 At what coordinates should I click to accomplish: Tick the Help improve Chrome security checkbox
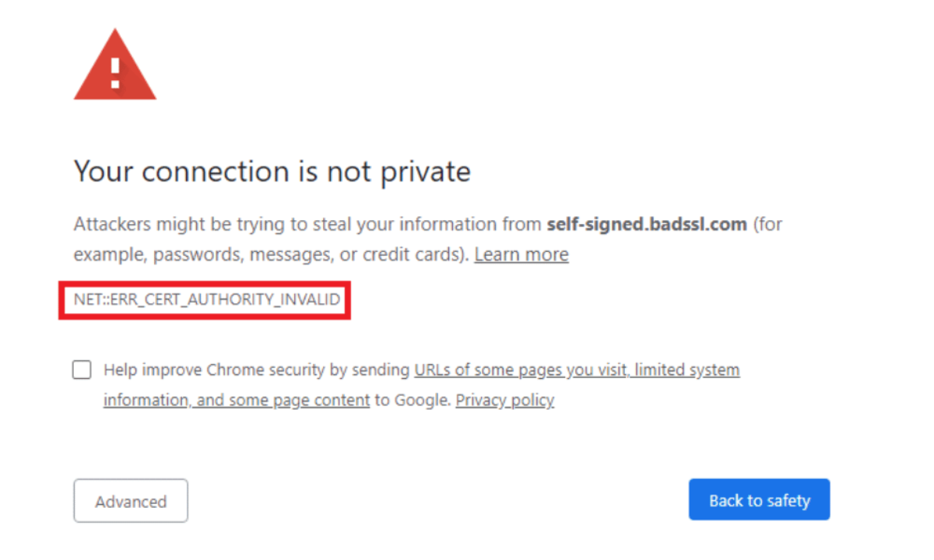point(82,369)
